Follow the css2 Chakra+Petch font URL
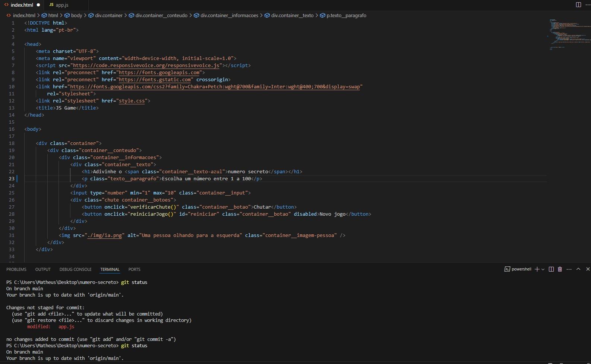The width and height of the screenshot is (591, 364). point(215,86)
